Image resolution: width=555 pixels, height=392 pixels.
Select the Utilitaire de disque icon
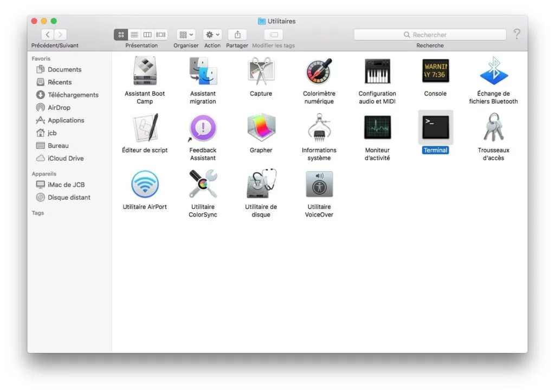coord(261,184)
